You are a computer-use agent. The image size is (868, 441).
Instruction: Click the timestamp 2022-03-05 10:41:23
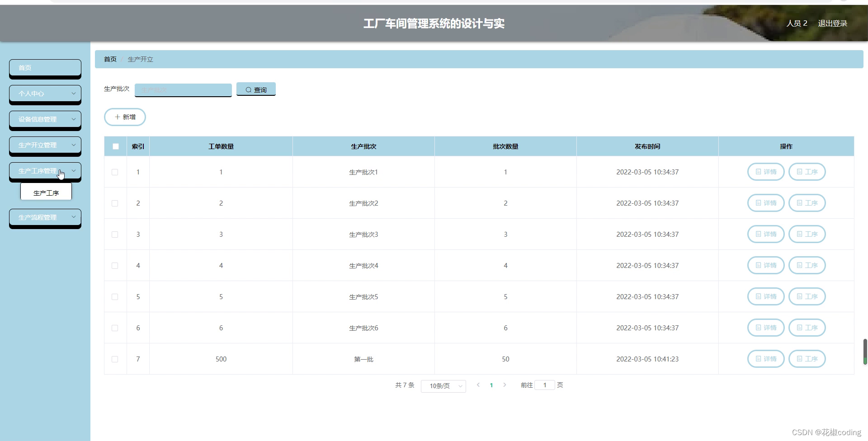647,359
